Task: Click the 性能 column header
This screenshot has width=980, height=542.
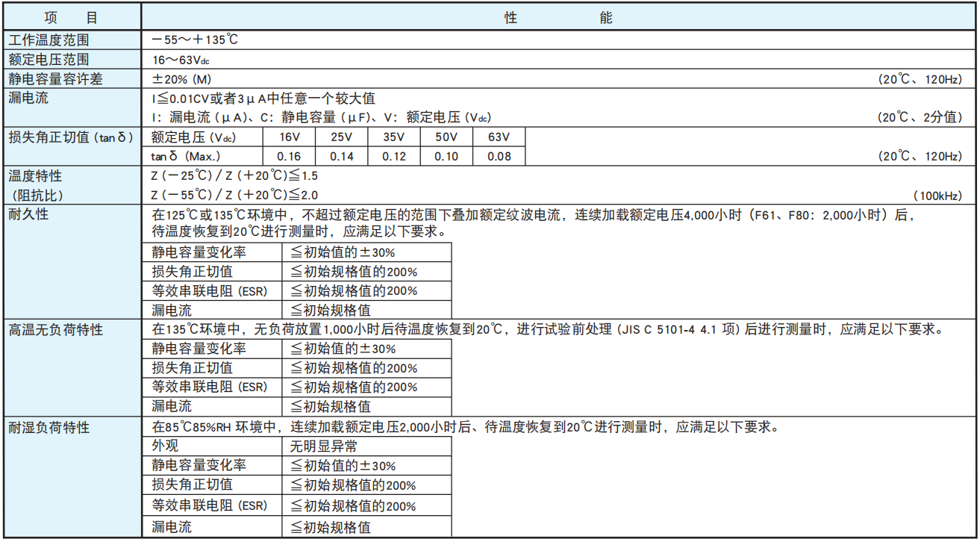Action: pyautogui.click(x=558, y=18)
